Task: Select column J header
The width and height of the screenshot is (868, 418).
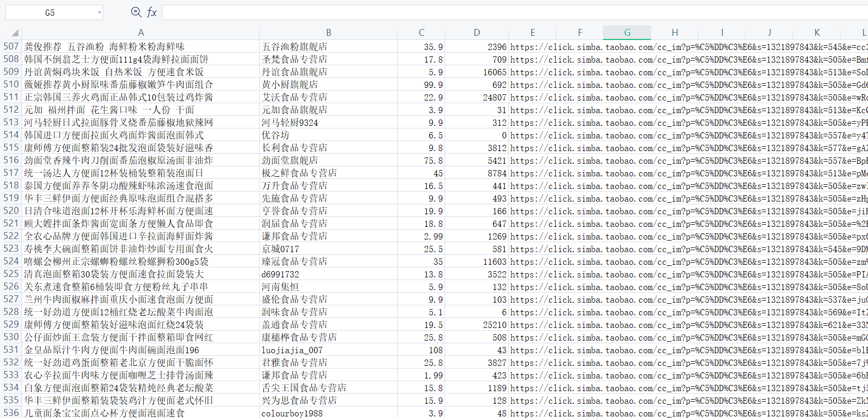Action: (x=770, y=33)
